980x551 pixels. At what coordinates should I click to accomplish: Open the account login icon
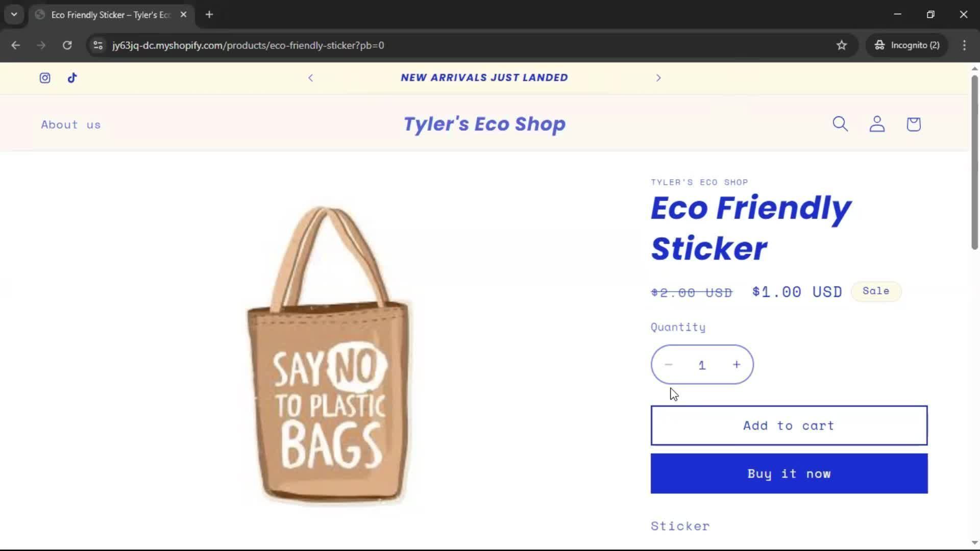tap(877, 124)
